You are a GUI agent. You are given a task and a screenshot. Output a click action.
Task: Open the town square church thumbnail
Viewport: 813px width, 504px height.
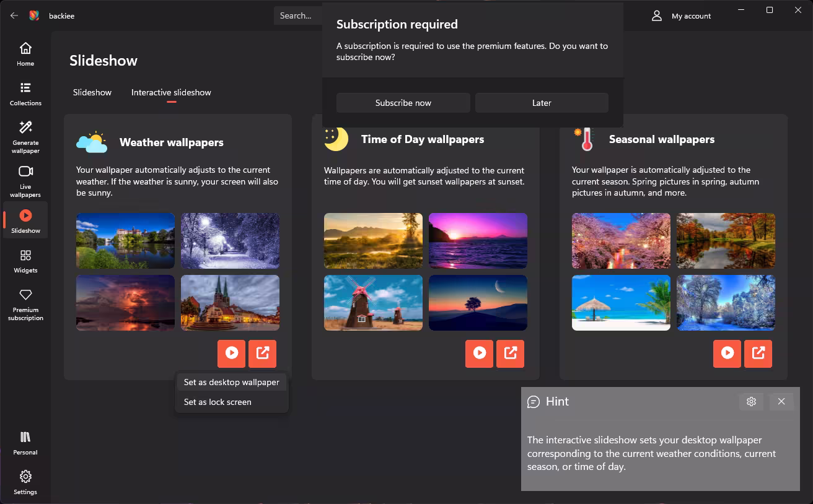pyautogui.click(x=230, y=303)
